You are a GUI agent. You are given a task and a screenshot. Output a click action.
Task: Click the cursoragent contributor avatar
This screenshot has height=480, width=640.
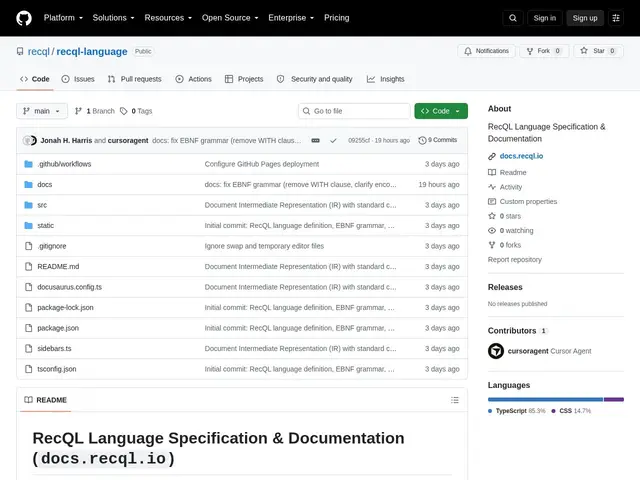[496, 351]
